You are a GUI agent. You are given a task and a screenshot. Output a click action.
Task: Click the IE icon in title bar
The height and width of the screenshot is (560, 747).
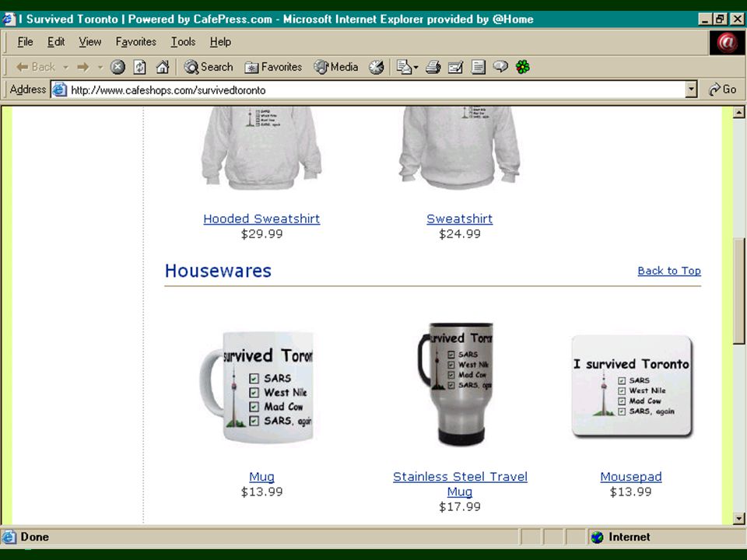point(8,19)
